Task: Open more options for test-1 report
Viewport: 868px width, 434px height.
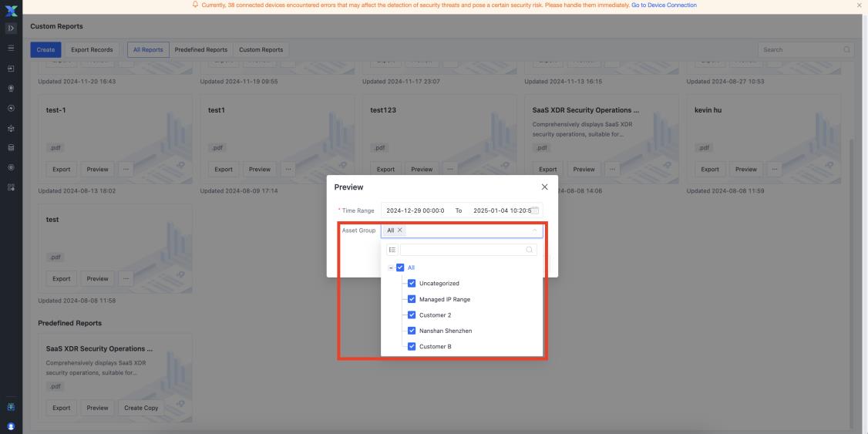Action: pos(126,170)
